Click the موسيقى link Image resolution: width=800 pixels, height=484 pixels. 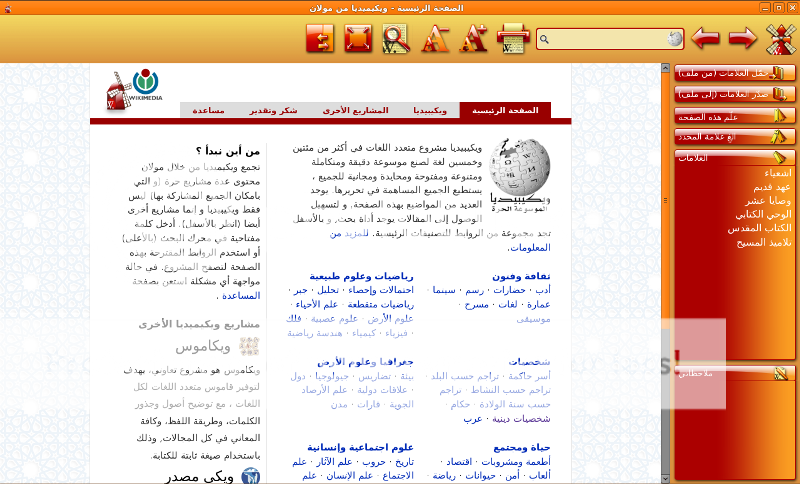[x=533, y=319]
